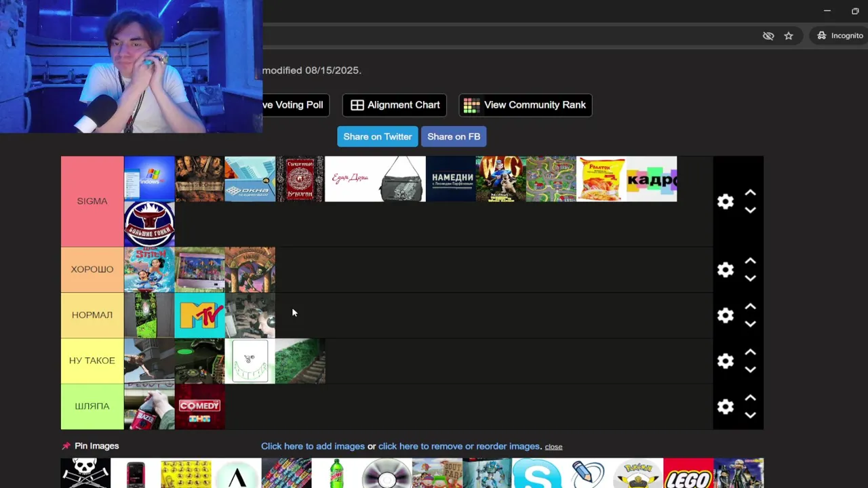Screen dimensions: 868x488
Task: Click the Voting Poll button
Action: pyautogui.click(x=296, y=105)
